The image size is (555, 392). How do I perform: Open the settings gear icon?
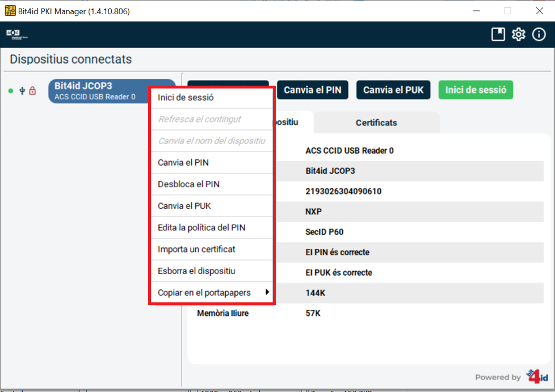point(519,34)
